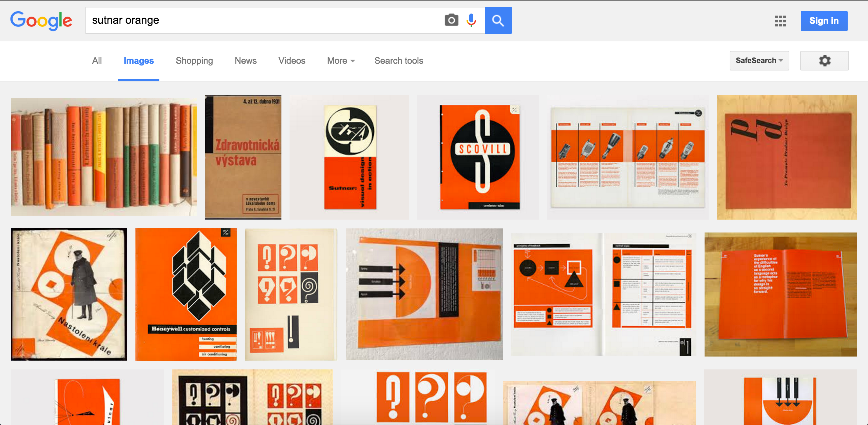Open the Videos results tab

coord(292,61)
